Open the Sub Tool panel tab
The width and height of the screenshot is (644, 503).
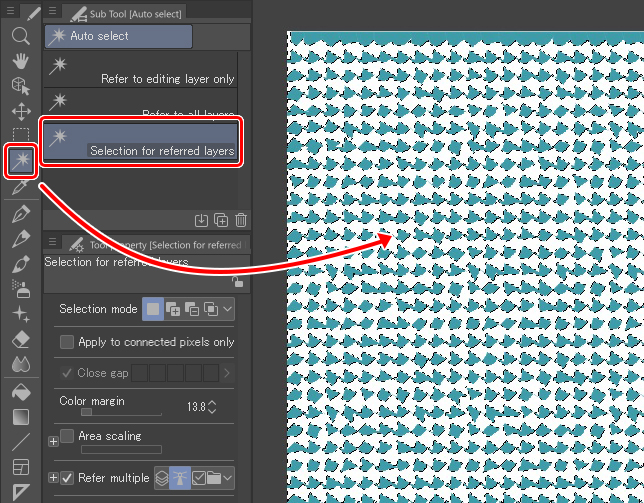(x=128, y=13)
